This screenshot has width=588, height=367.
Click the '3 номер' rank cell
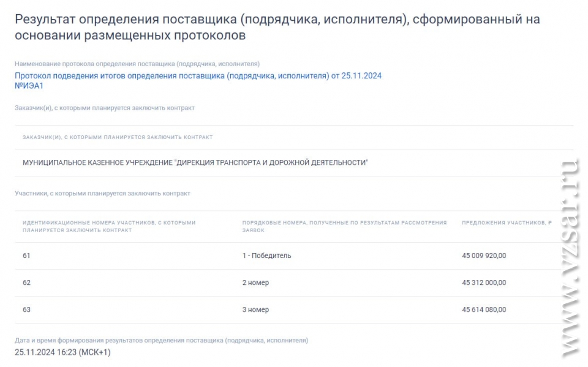[255, 309]
